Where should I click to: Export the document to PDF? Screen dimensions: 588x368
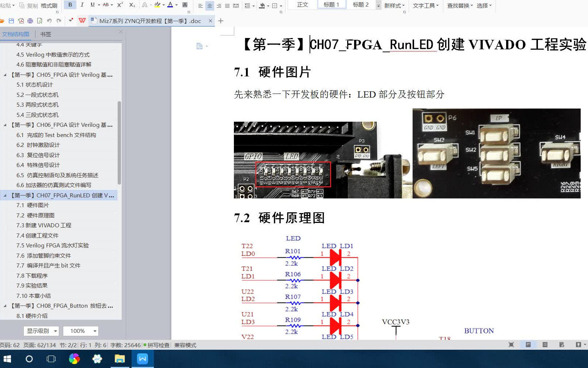coord(21,21)
